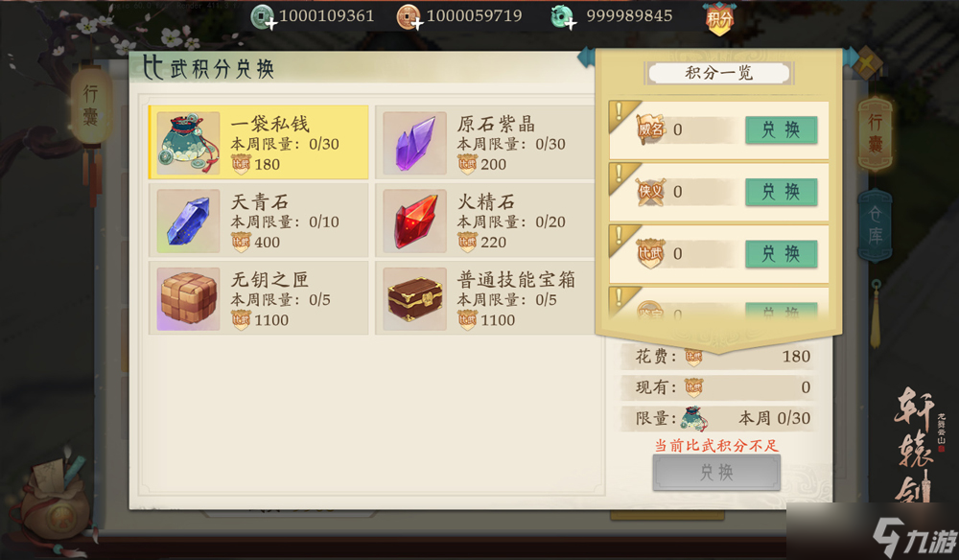Click 兑换 button for 比武 points

(x=781, y=254)
